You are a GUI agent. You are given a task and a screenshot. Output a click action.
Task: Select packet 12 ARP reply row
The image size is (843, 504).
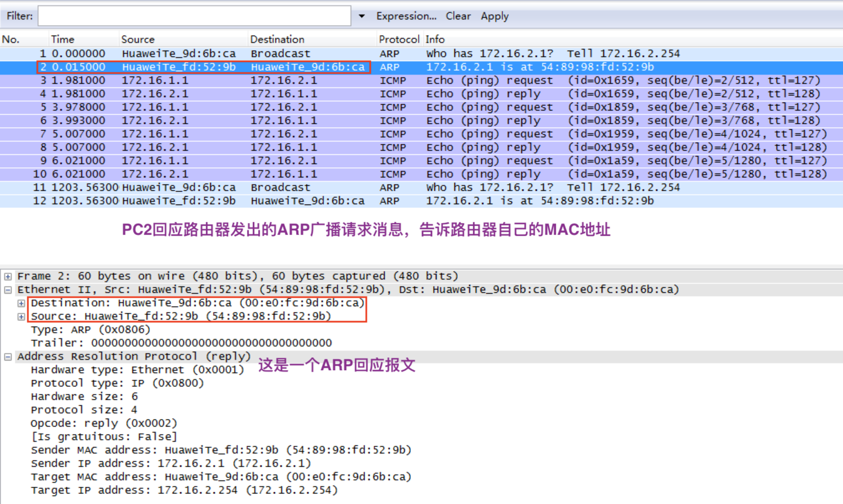[421, 201]
